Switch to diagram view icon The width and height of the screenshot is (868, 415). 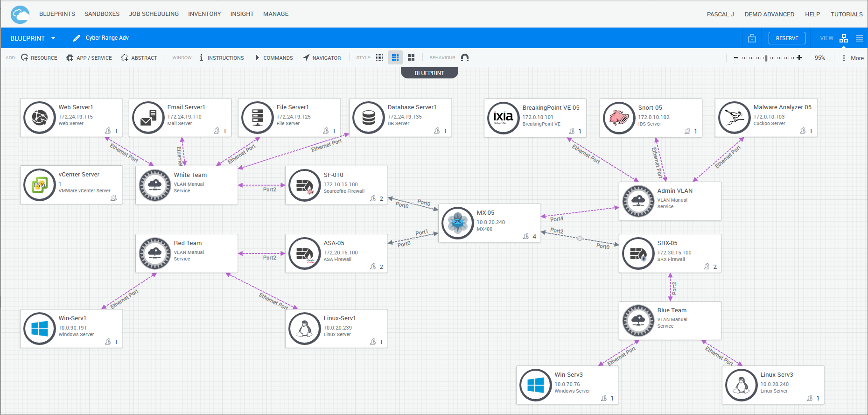844,38
